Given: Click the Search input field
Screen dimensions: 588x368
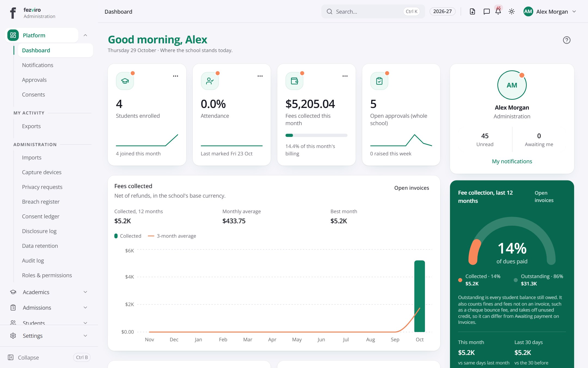Looking at the screenshot, I should [x=373, y=11].
